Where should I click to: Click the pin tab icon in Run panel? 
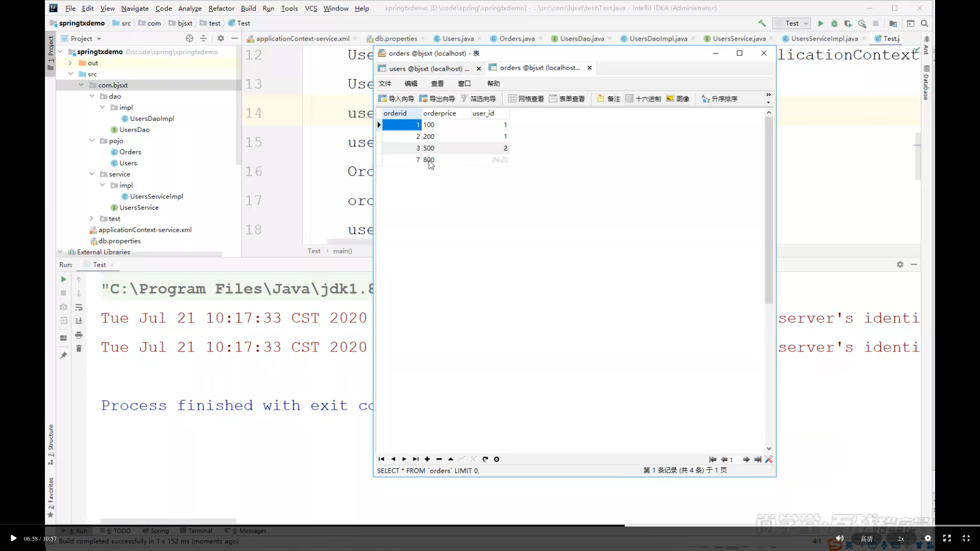[x=63, y=356]
